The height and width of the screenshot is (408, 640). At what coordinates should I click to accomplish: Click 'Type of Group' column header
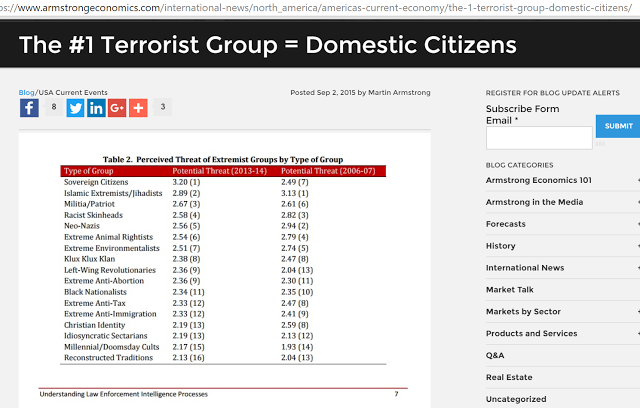point(88,171)
